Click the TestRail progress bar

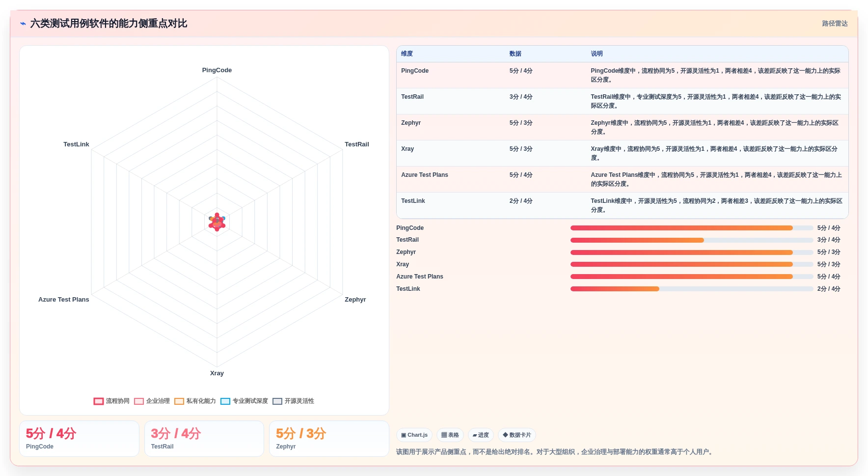point(692,240)
